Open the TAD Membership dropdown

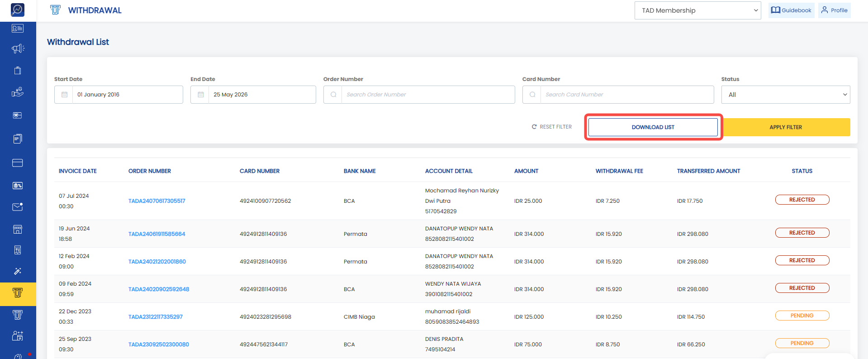698,10
